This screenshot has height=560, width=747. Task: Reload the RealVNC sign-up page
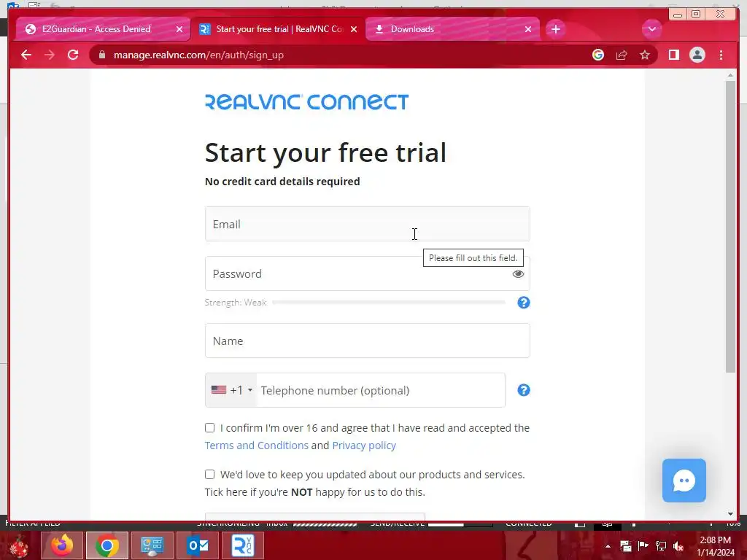[73, 55]
